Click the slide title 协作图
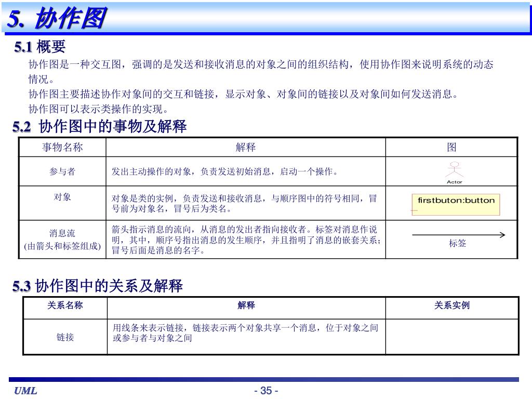This screenshot has width=532, height=399. pos(71,18)
